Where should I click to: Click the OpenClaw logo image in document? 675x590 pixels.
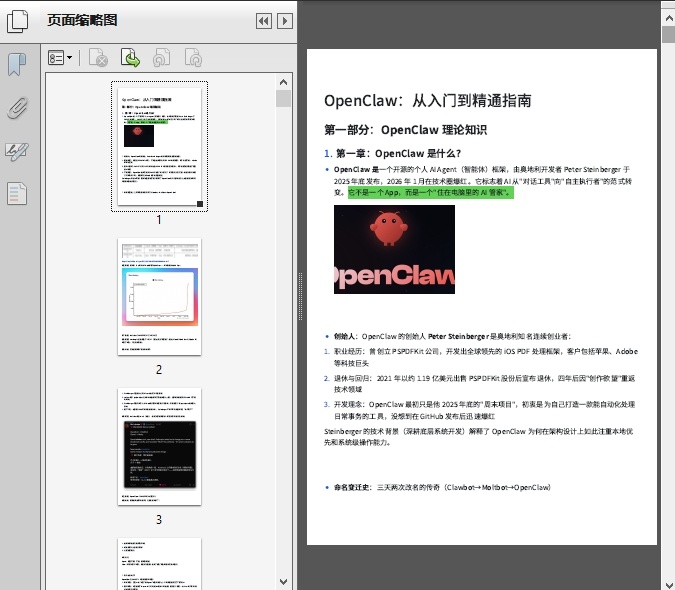point(394,250)
